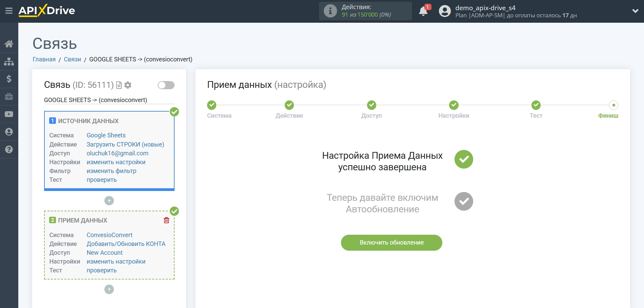Image resolution: width=644 pixels, height=308 pixels.
Task: Add a block below ПРИЕМ ДАННЫХ with plus
Action: click(109, 289)
